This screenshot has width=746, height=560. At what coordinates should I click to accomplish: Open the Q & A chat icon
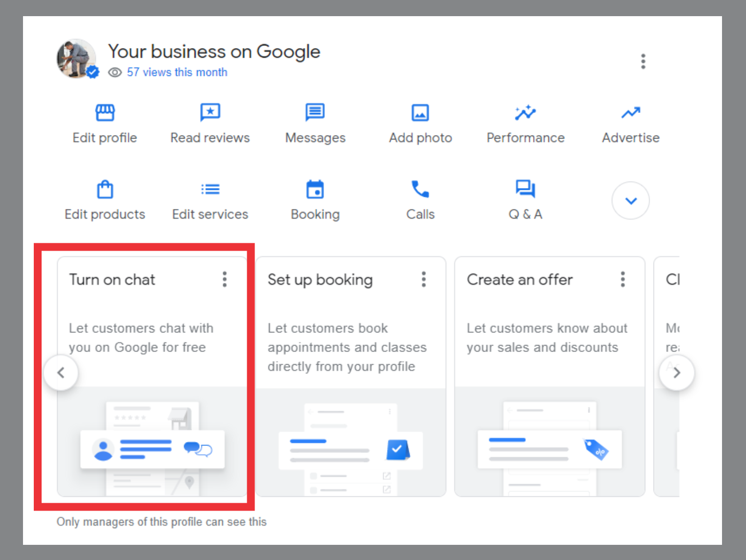(525, 188)
